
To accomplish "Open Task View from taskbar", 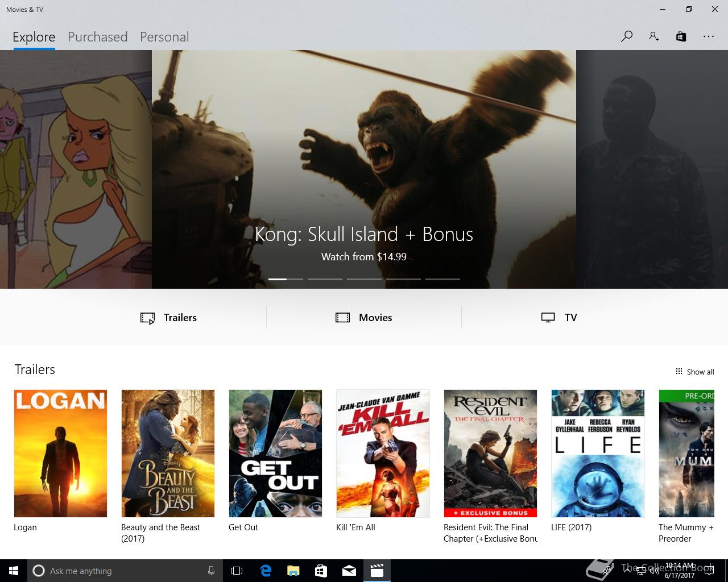I will tap(237, 571).
